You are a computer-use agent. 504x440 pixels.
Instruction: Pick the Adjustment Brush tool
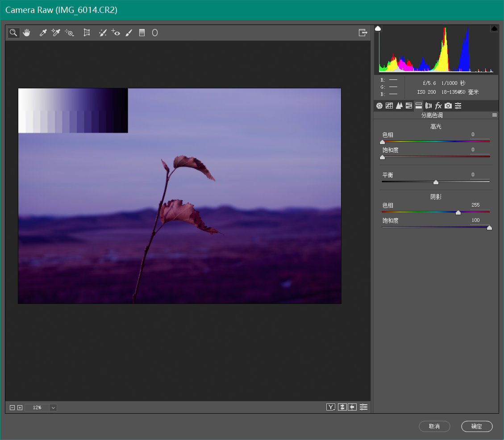pos(129,33)
